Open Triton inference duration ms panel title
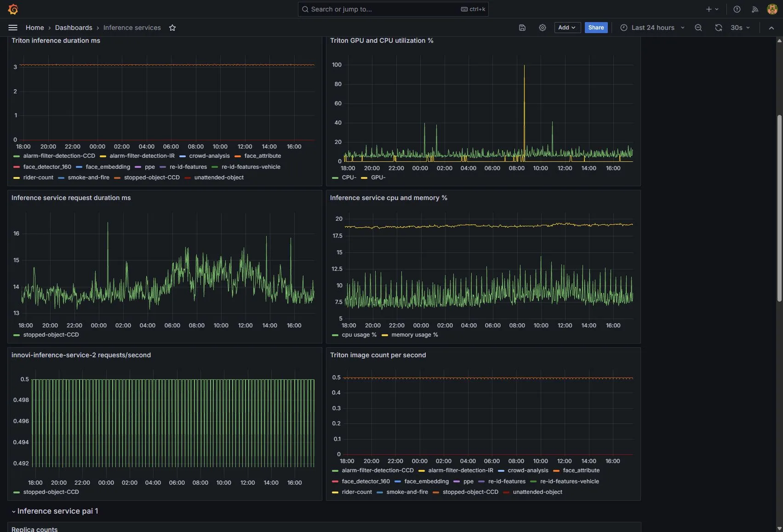 [x=56, y=40]
